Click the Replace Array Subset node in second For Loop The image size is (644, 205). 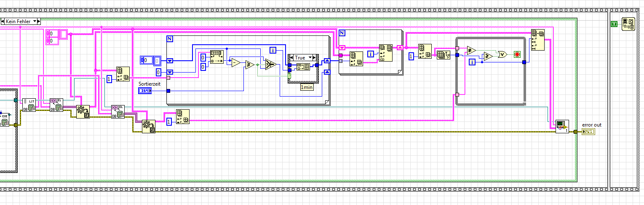click(386, 53)
